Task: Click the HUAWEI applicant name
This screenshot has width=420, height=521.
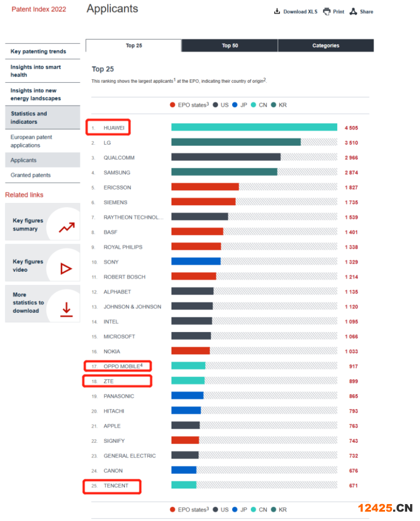Action: pyautogui.click(x=114, y=128)
